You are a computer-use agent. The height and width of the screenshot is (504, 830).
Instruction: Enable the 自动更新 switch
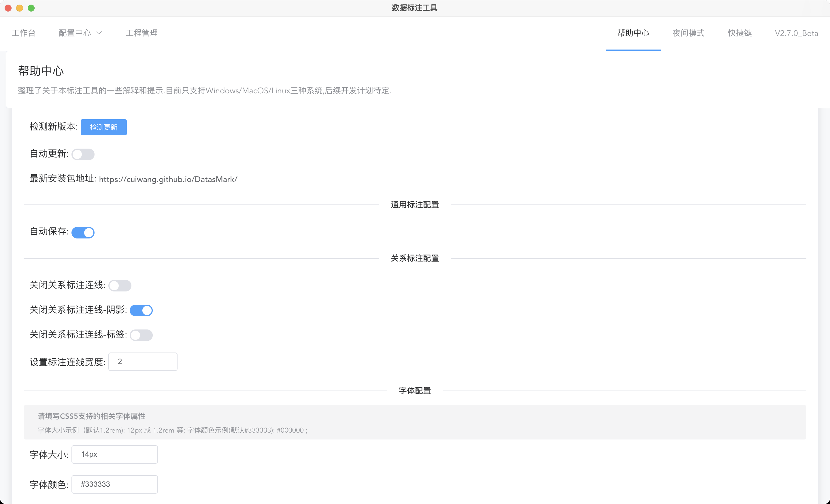click(83, 155)
